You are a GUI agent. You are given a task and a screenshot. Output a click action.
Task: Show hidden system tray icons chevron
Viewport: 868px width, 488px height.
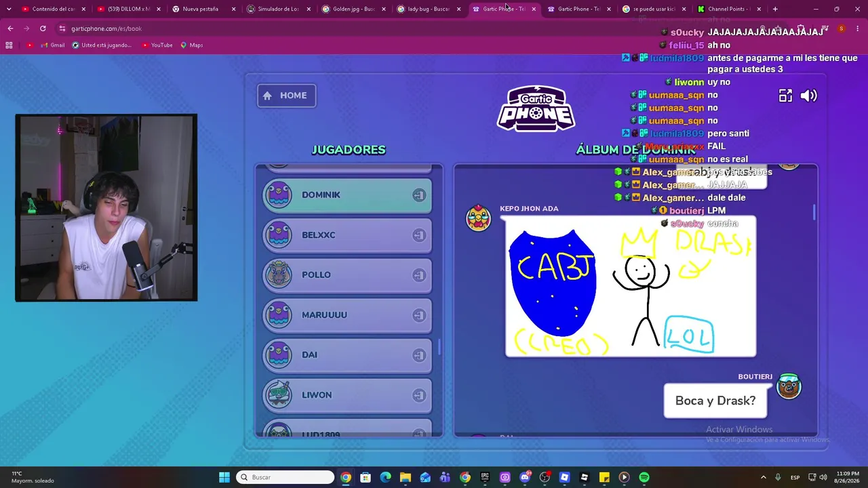tap(763, 477)
